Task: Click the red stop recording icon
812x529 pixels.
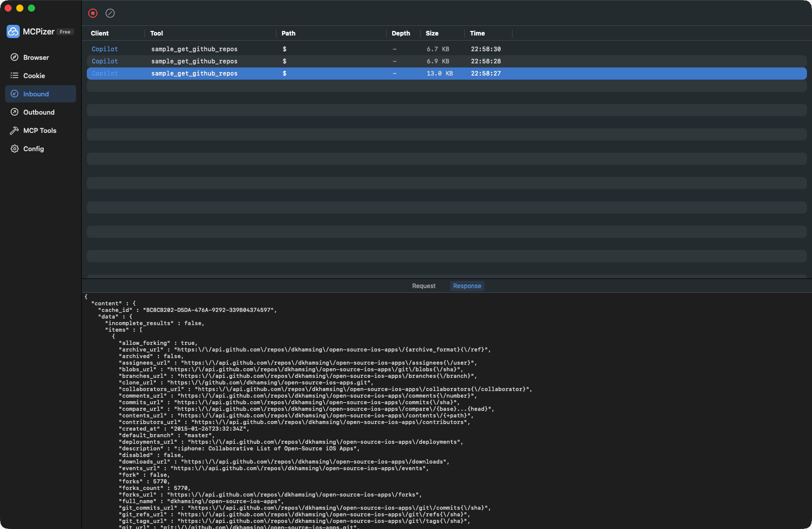Action: tap(93, 13)
